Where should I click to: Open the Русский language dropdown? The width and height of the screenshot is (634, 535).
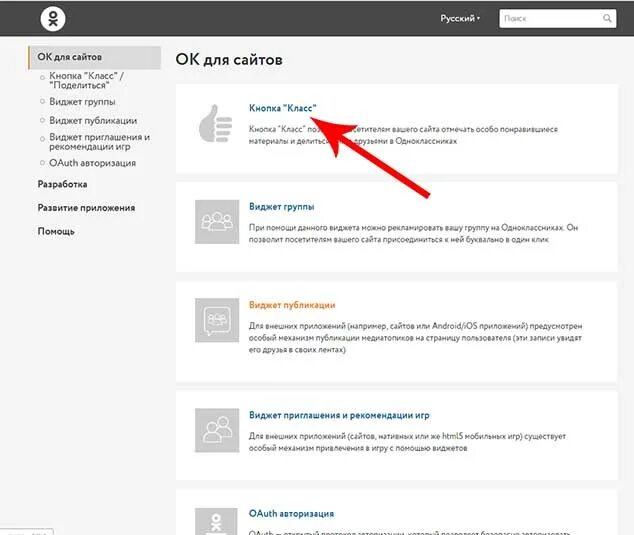460,19
